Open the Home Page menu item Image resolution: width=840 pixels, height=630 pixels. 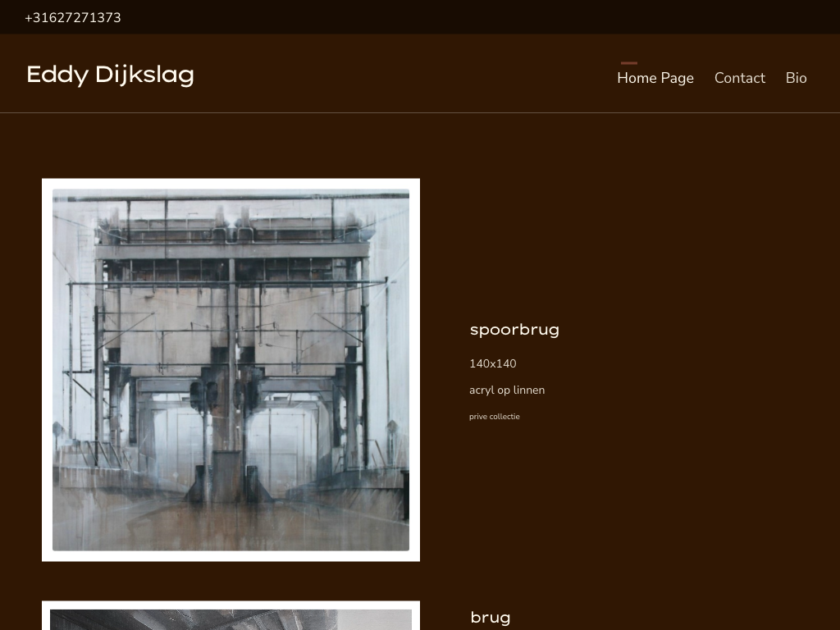(655, 78)
